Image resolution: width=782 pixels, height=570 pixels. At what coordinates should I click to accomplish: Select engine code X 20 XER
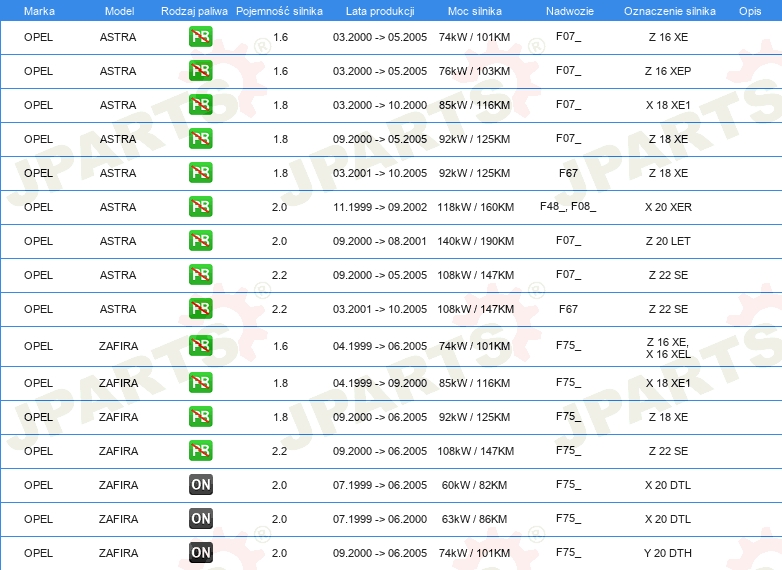(x=668, y=207)
